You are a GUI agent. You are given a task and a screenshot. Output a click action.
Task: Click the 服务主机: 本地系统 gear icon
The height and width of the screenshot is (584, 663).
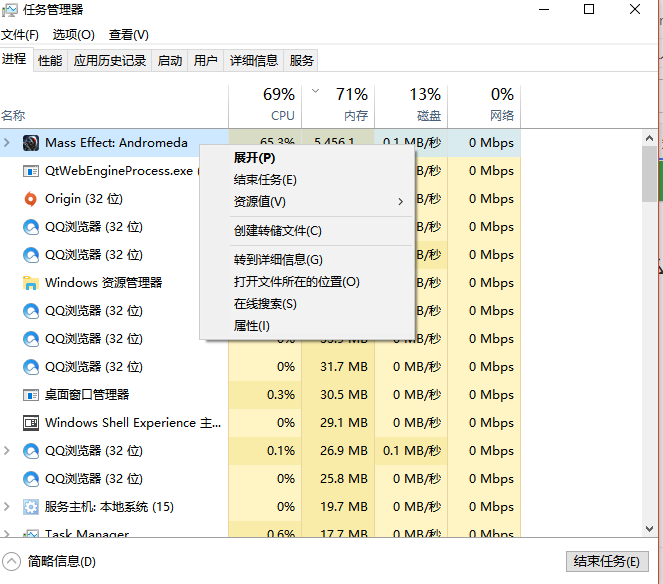[x=30, y=507]
